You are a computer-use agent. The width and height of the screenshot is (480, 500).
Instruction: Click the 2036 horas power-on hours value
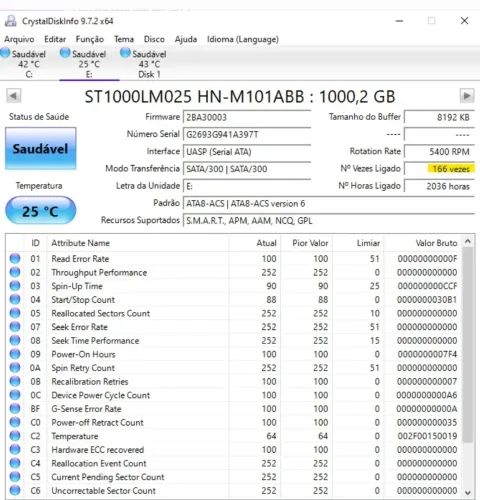pos(439,186)
